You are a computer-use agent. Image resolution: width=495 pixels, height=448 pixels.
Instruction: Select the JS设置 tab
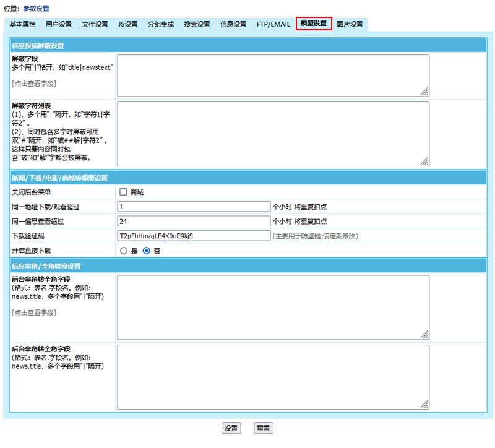127,24
